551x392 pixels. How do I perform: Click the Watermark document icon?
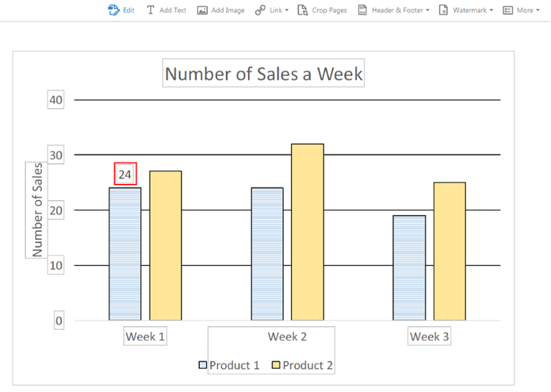[x=444, y=10]
